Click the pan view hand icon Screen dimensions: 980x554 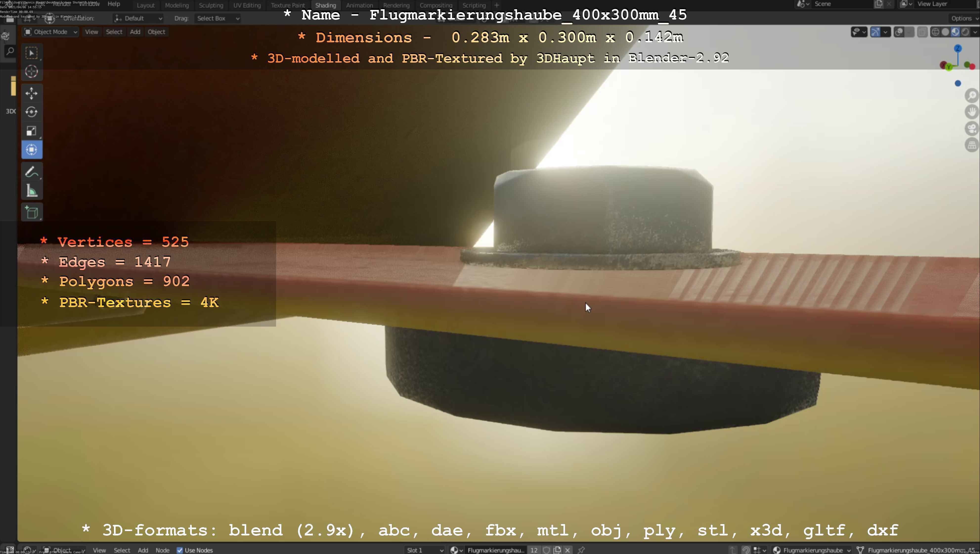pyautogui.click(x=972, y=112)
